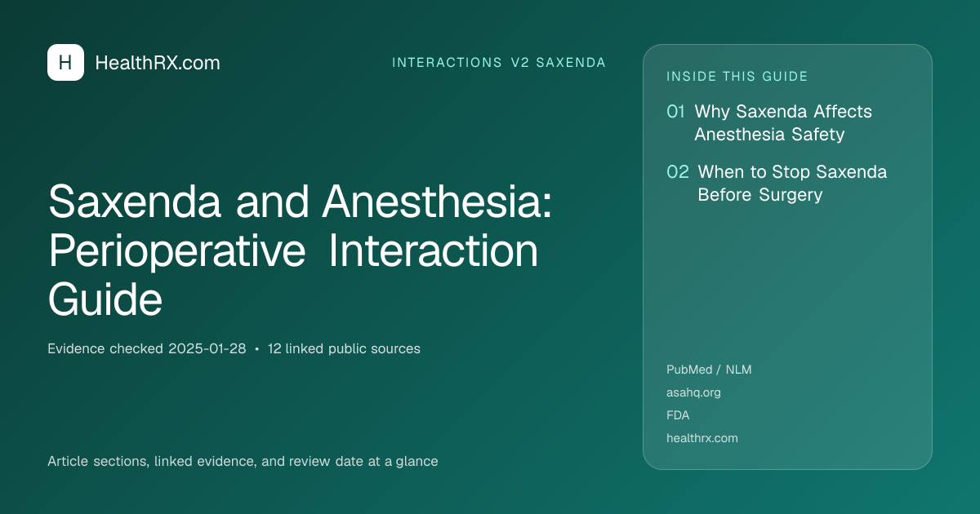Screen dimensions: 980x514
Task: Click the HealthRX H logo icon
Action: (65, 62)
